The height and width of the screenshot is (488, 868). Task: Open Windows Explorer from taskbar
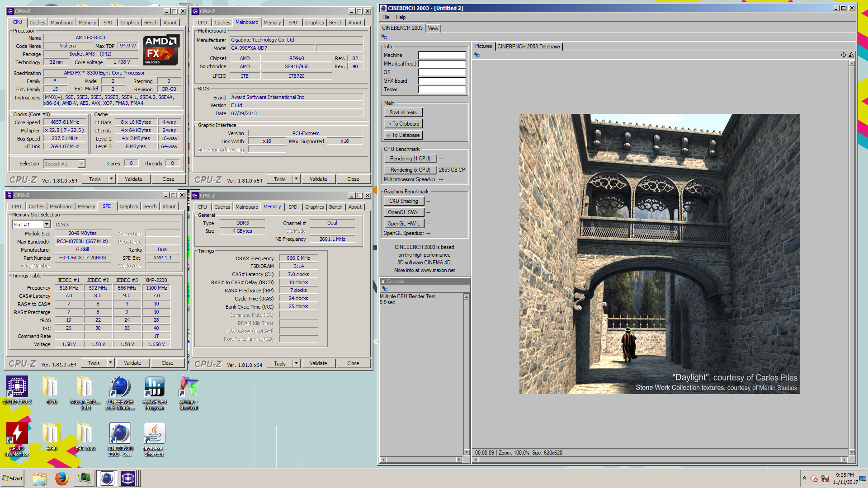pos(39,479)
